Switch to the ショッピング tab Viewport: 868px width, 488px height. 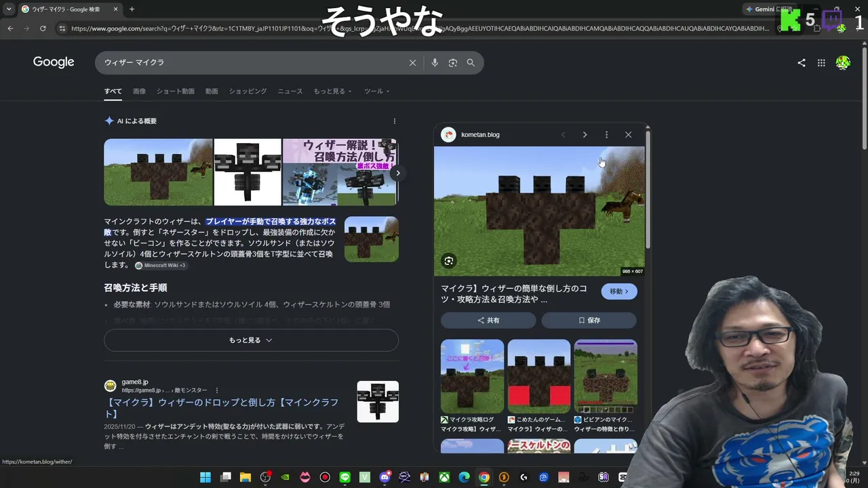(x=248, y=91)
